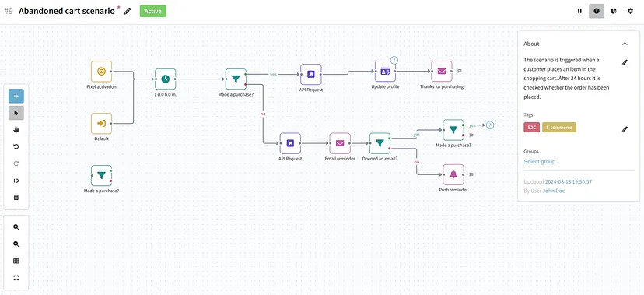Select the hand pan tool
Image resolution: width=644 pixels, height=295 pixels.
[16, 130]
